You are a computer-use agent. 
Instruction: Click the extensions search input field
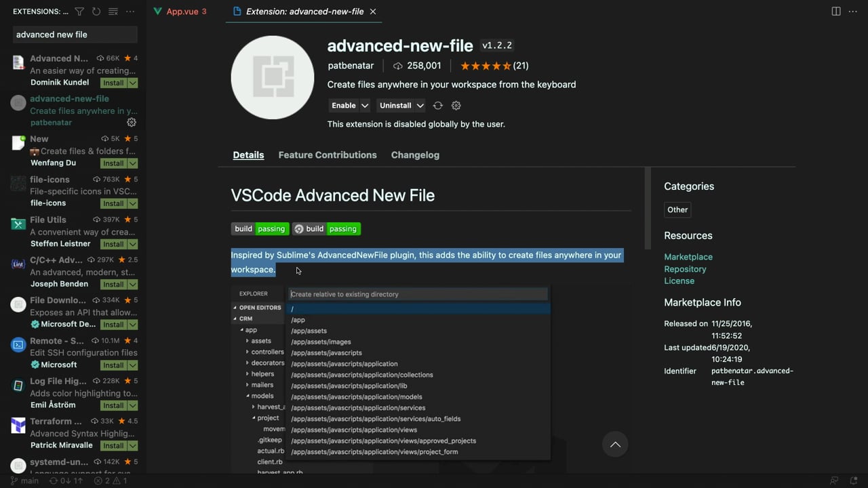(75, 35)
